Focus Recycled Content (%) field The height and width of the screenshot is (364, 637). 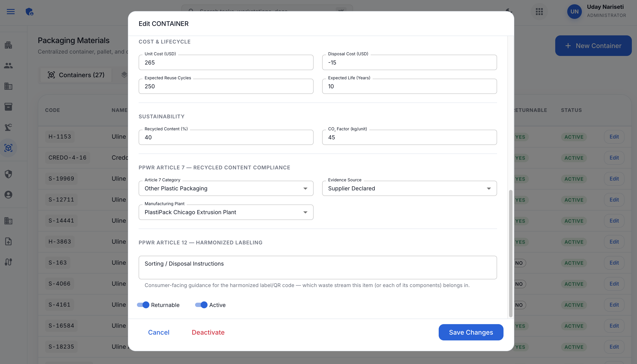pyautogui.click(x=226, y=137)
